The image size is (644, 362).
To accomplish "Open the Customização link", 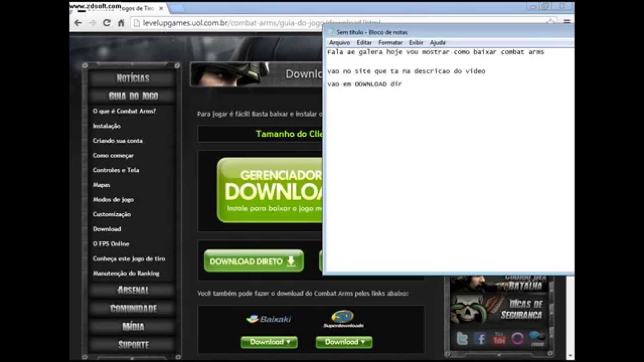I will pyautogui.click(x=112, y=214).
